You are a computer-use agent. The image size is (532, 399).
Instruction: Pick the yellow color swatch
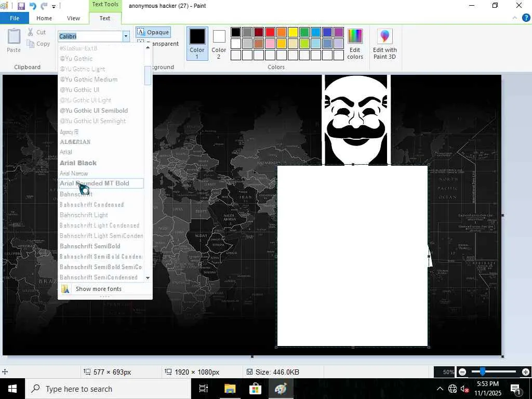[293, 32]
